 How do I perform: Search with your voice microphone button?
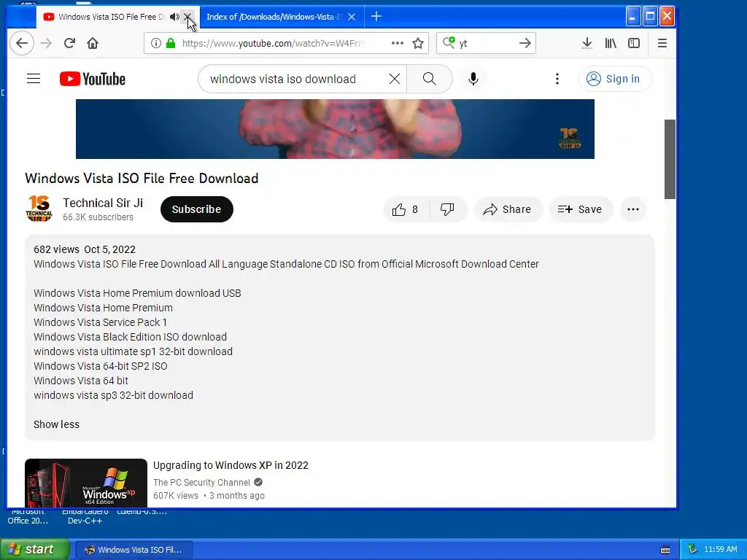[473, 79]
